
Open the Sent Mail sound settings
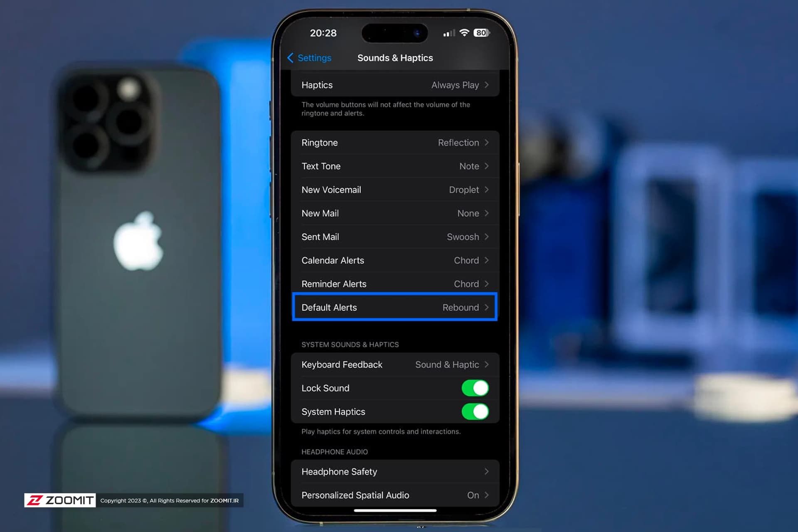pyautogui.click(x=395, y=237)
